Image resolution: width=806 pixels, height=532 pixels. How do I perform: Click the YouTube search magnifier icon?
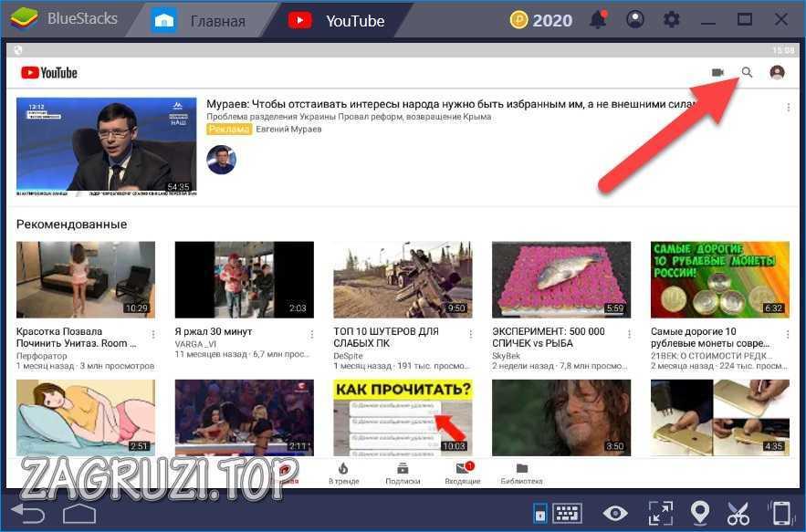pos(747,72)
